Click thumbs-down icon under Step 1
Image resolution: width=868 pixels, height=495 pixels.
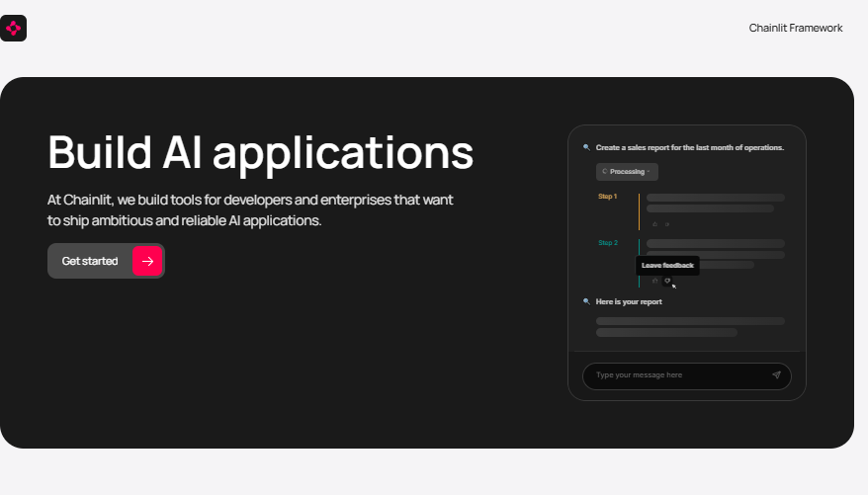tap(667, 224)
